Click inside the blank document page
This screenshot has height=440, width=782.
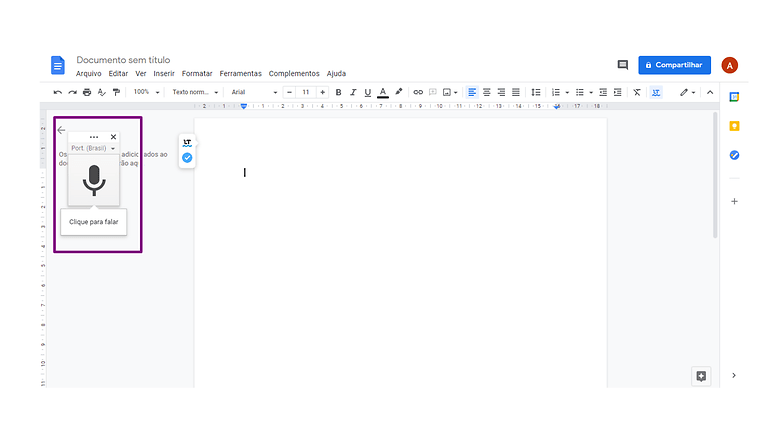(400, 253)
